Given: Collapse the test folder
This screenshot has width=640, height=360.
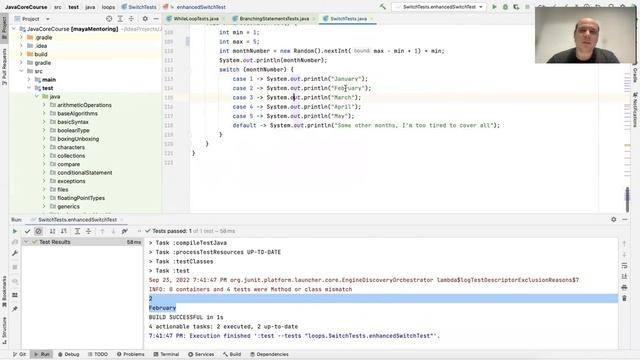Looking at the screenshot, I should [x=29, y=88].
